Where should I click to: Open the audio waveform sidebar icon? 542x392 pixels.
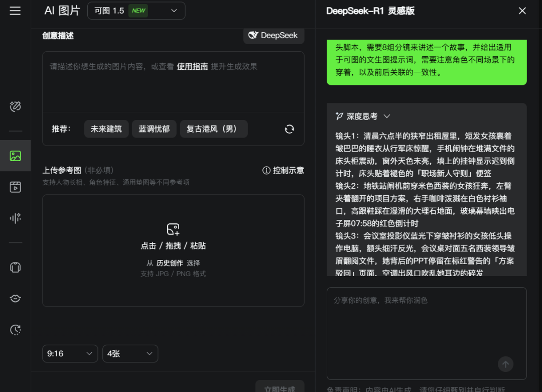15,218
